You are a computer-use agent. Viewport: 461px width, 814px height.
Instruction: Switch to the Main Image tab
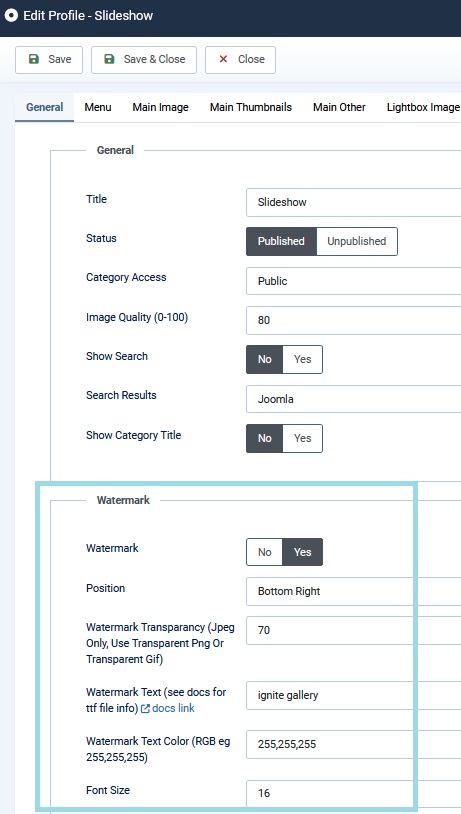tap(160, 107)
